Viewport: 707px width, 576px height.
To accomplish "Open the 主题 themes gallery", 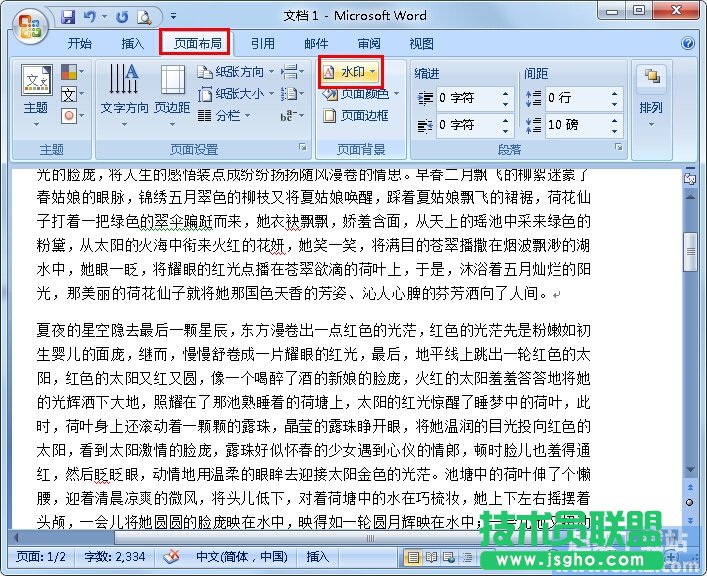I will click(x=36, y=96).
